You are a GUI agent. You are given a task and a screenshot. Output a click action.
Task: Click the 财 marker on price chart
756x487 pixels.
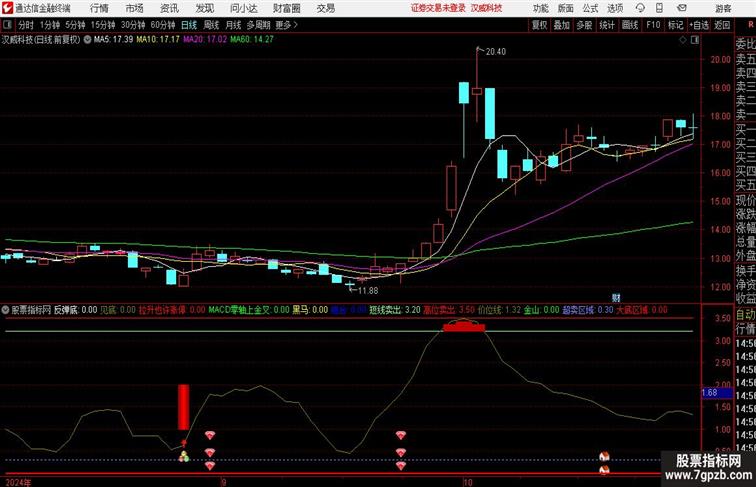point(616,298)
